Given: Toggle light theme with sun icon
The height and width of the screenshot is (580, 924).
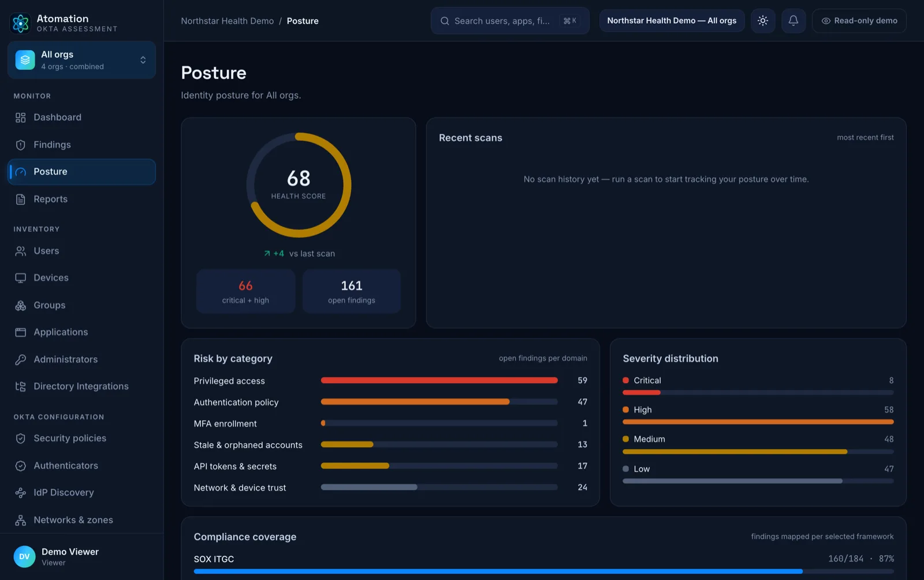Looking at the screenshot, I should 763,21.
